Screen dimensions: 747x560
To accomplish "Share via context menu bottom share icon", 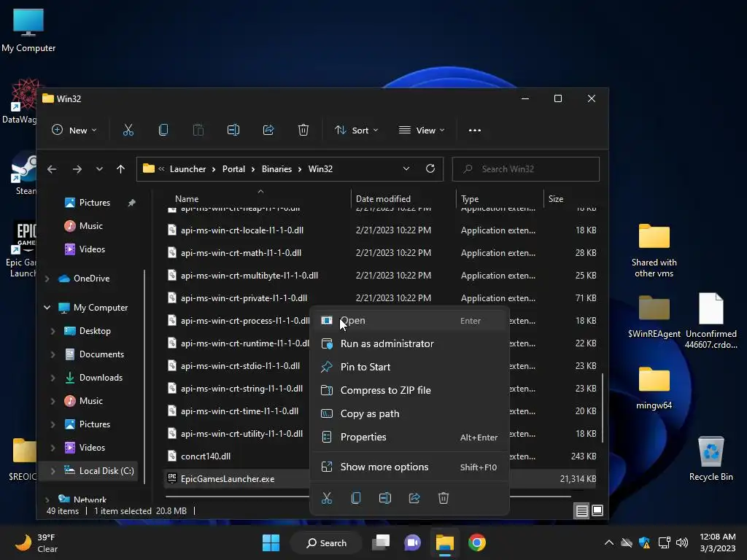I will pyautogui.click(x=414, y=498).
